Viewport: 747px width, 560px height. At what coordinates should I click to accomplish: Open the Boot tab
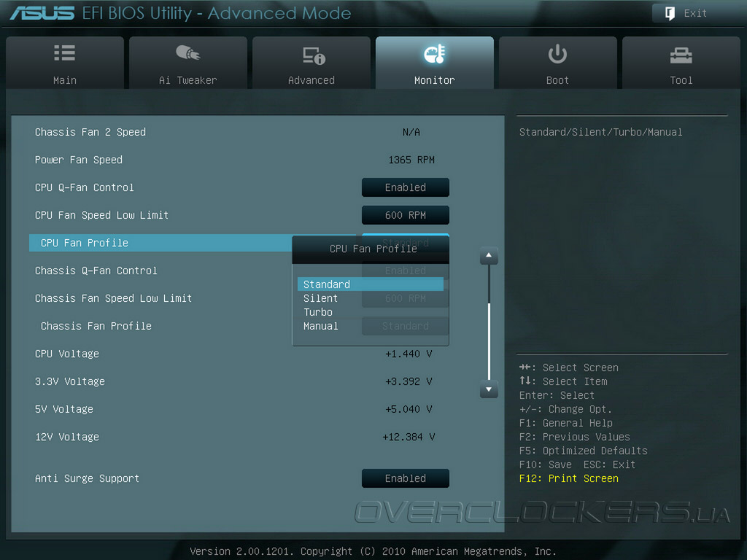pos(557,63)
